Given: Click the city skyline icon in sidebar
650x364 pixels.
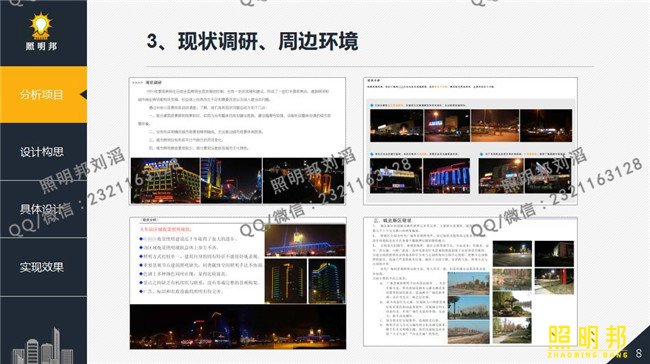Looking at the screenshot, I should tap(42, 346).
